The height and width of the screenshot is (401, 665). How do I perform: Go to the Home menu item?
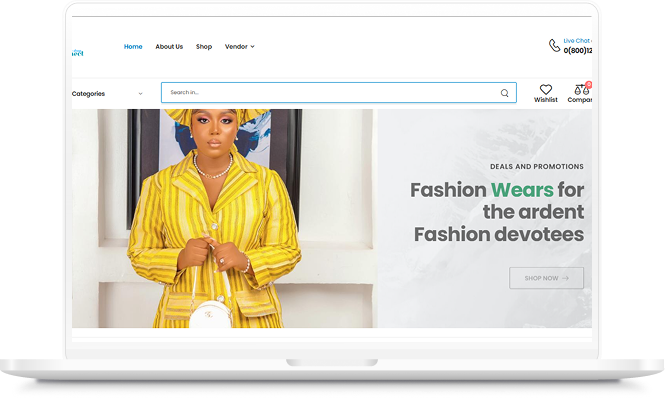coord(133,47)
